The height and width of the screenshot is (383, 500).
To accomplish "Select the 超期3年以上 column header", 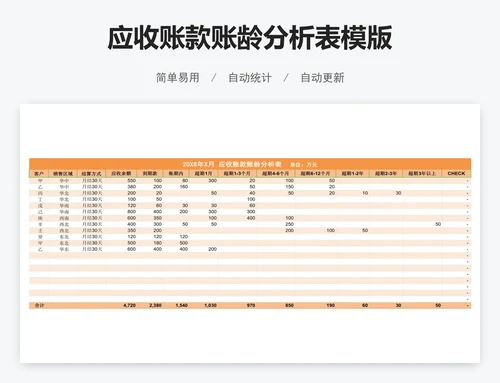I will 422,173.
